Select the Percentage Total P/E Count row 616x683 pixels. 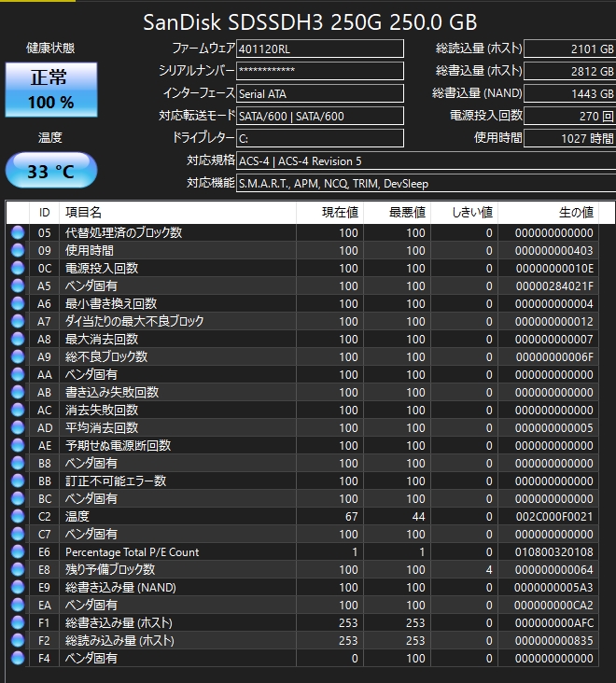pyautogui.click(x=302, y=551)
